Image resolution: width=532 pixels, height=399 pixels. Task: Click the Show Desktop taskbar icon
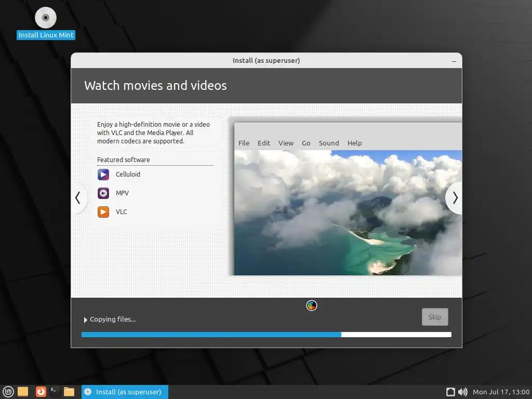click(23, 392)
